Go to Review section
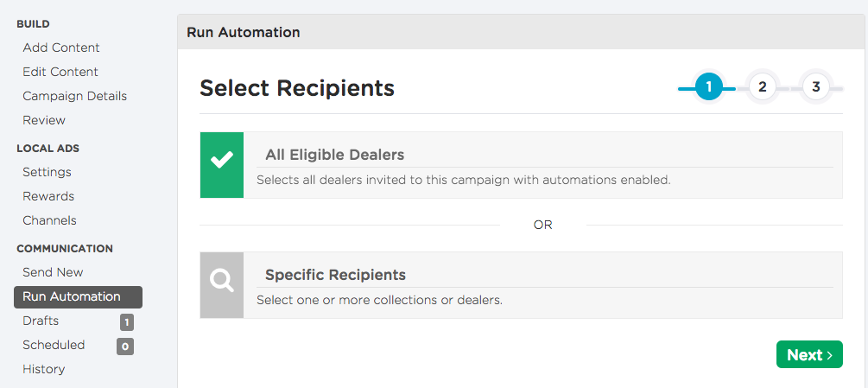Viewport: 868px width, 388px height. coord(44,120)
